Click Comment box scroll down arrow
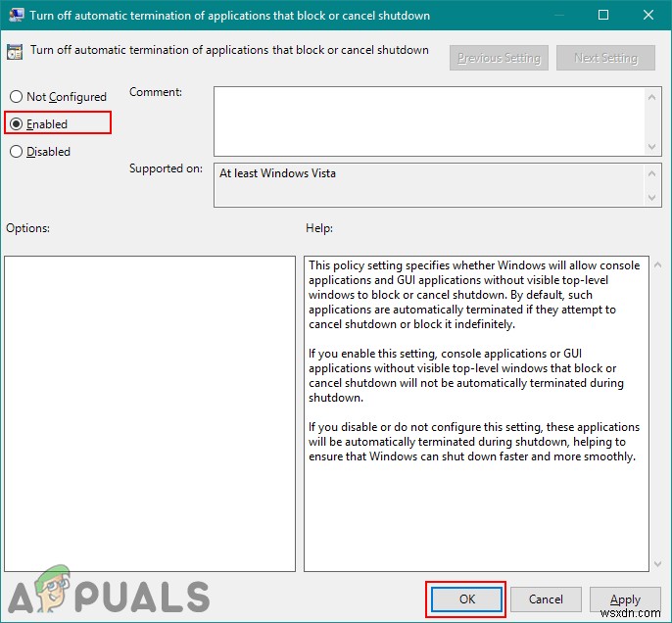 click(651, 147)
